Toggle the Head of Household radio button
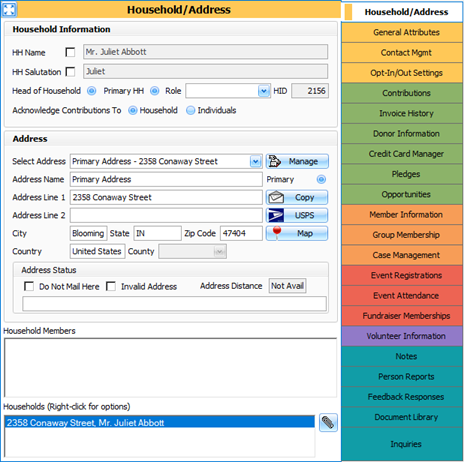 (92, 91)
